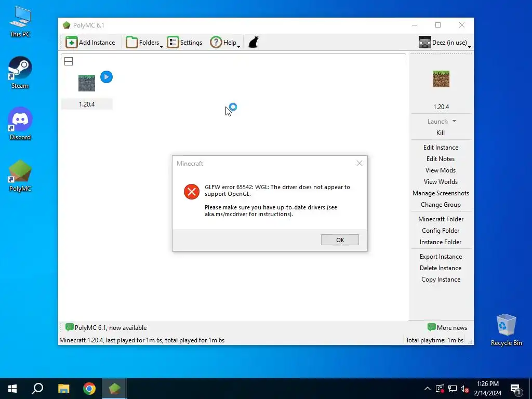532x399 pixels.
Task: Click the security tray icon with red dot
Action: [x=440, y=389]
